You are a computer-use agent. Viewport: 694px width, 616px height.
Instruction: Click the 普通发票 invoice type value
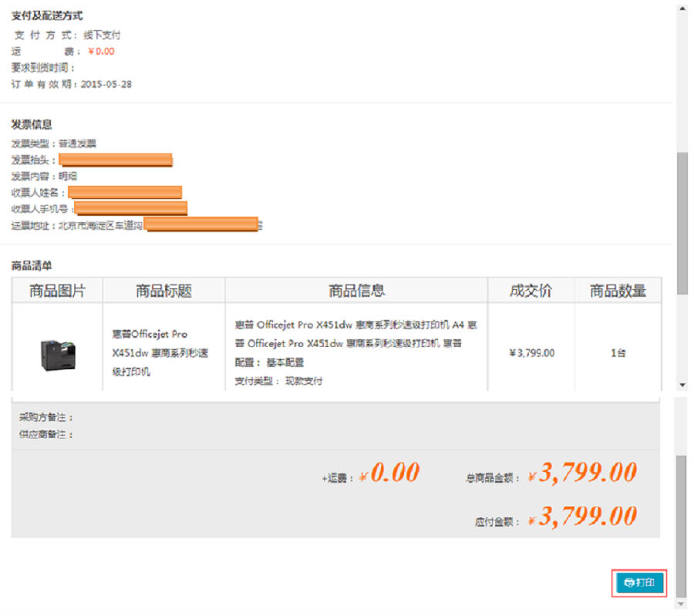point(77,143)
